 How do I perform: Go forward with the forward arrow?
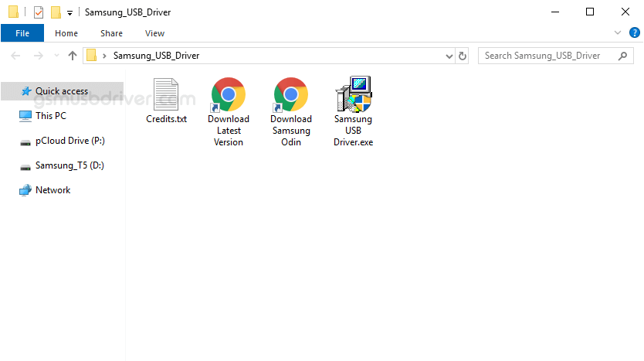point(38,56)
